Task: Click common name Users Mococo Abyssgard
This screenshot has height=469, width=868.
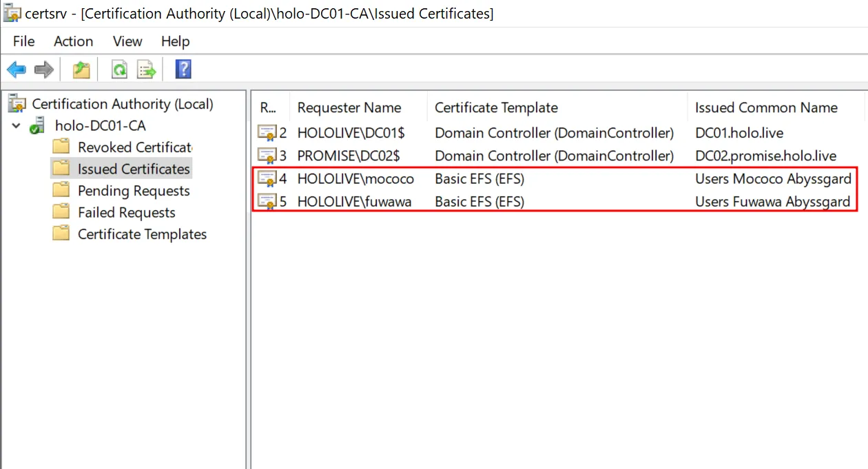Action: click(773, 179)
